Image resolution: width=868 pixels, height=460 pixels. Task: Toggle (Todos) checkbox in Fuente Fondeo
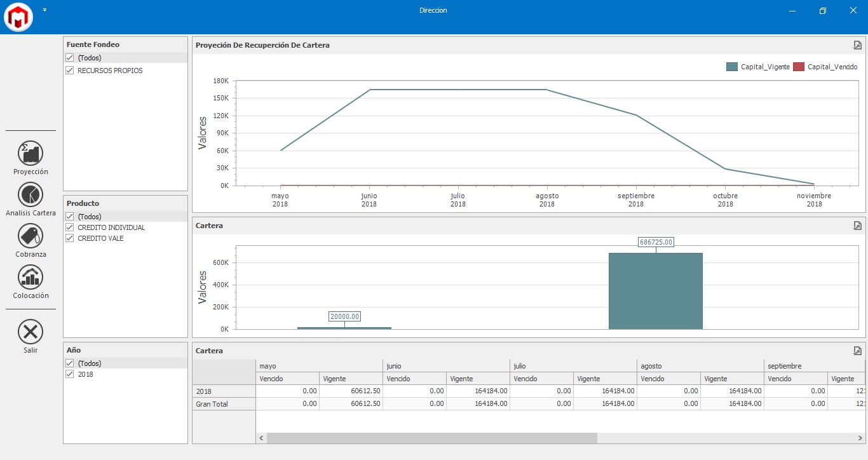click(70, 58)
